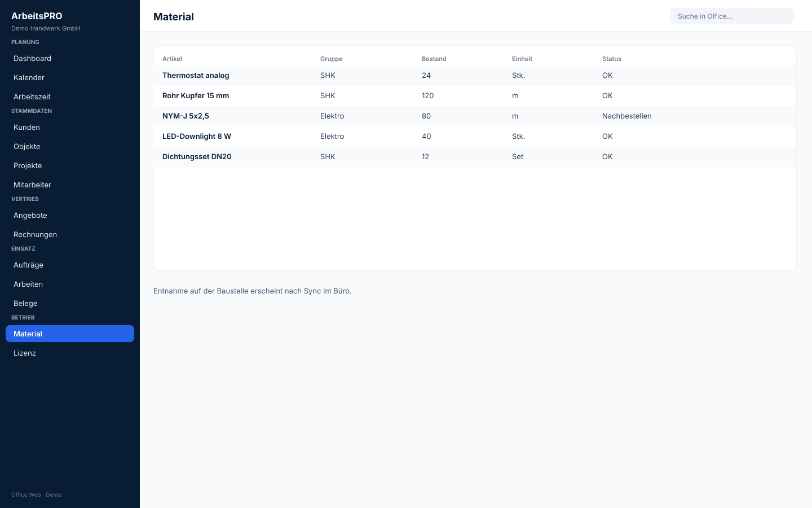
Task: Click the Bestand column header
Action: click(434, 59)
